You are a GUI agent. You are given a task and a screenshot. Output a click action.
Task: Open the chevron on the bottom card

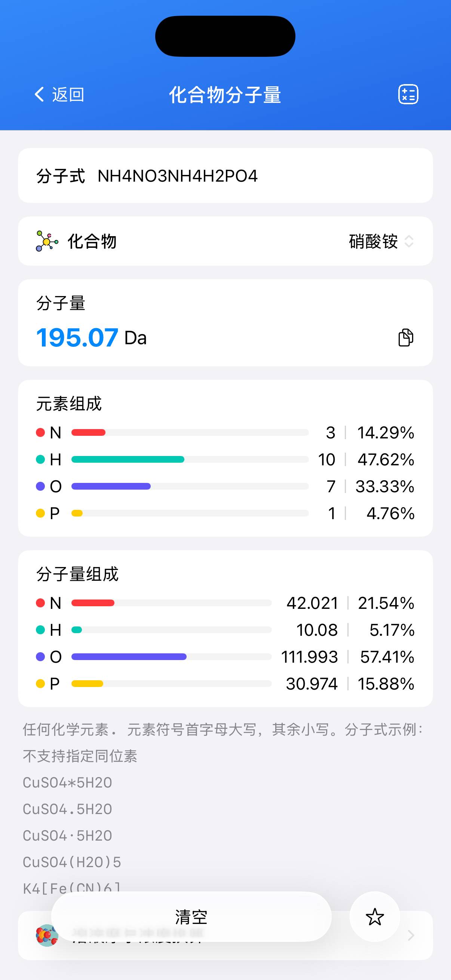pyautogui.click(x=411, y=935)
